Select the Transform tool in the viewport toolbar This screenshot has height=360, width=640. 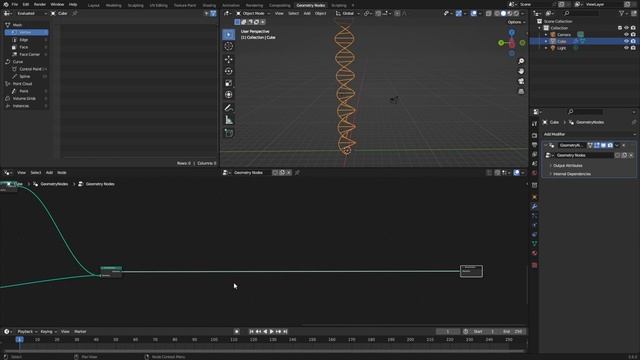229,95
